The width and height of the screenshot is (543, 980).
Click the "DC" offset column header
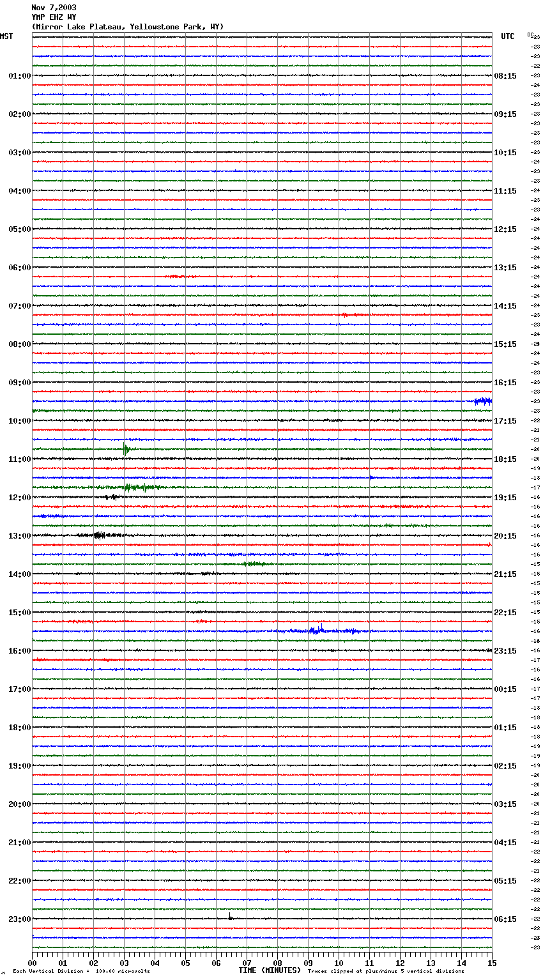coord(530,34)
